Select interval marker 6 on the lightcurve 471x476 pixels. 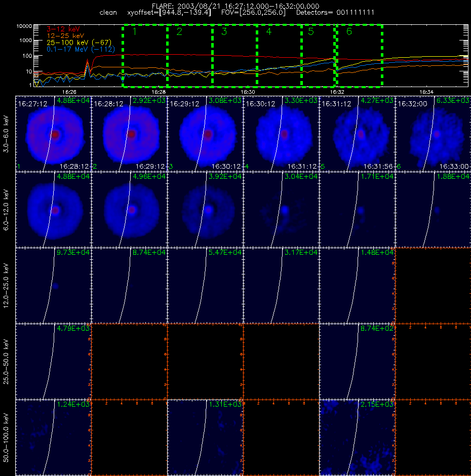tap(349, 31)
